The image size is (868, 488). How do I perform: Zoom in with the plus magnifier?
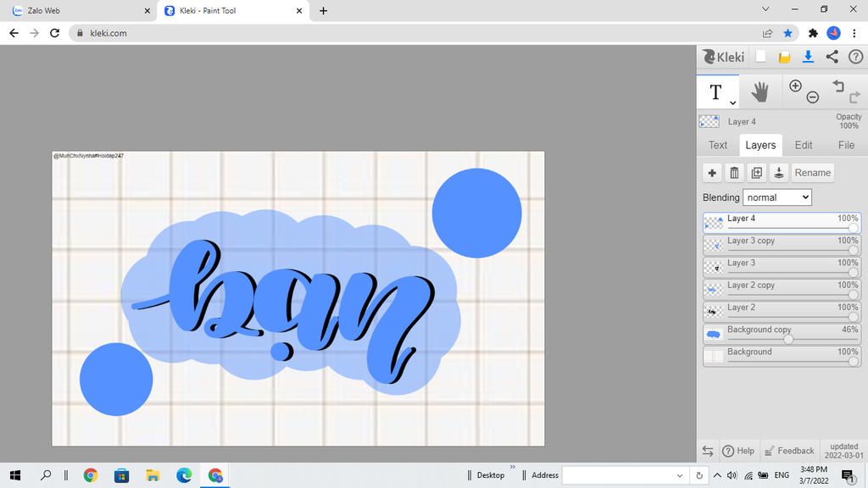click(795, 86)
